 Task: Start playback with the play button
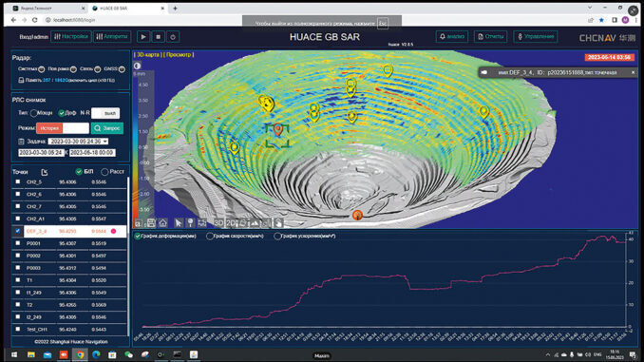point(143,37)
